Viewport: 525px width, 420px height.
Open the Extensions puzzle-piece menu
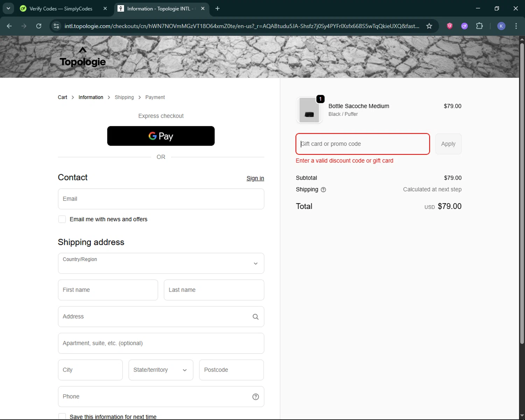pos(479,26)
